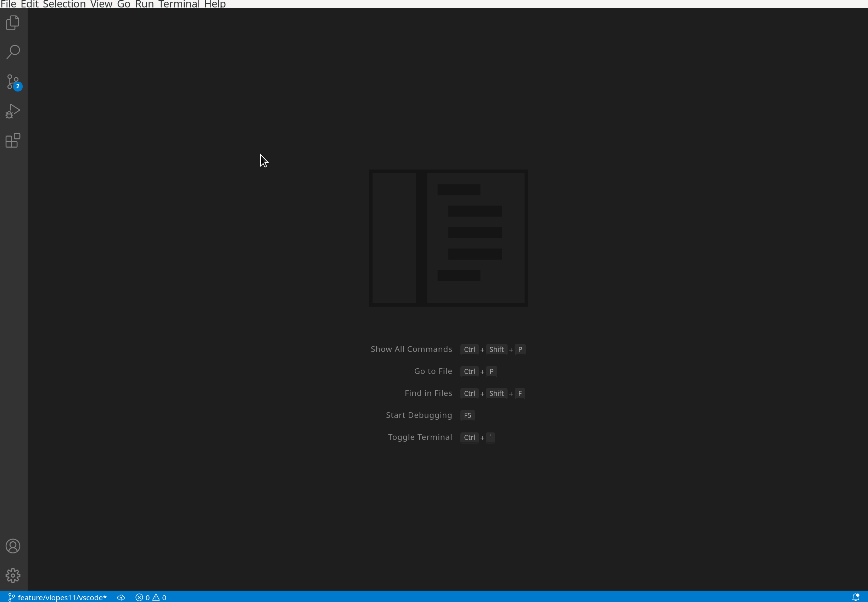Image resolution: width=868 pixels, height=602 pixels.
Task: Open the Run and Debug view
Action: point(13,111)
